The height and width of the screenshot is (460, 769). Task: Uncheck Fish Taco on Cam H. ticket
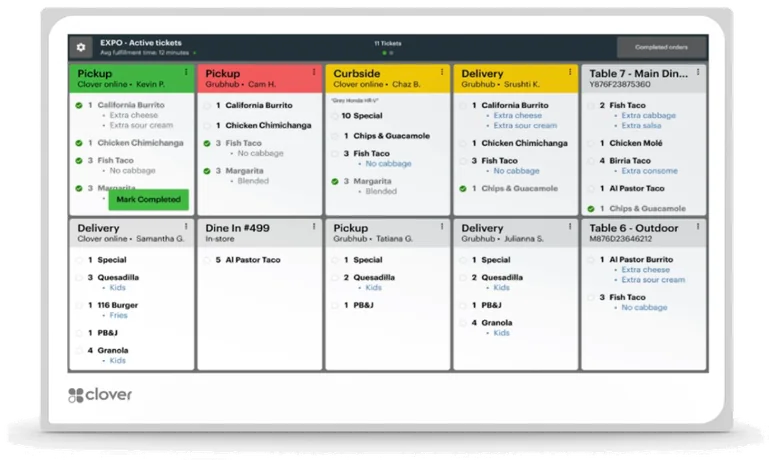pyautogui.click(x=207, y=143)
